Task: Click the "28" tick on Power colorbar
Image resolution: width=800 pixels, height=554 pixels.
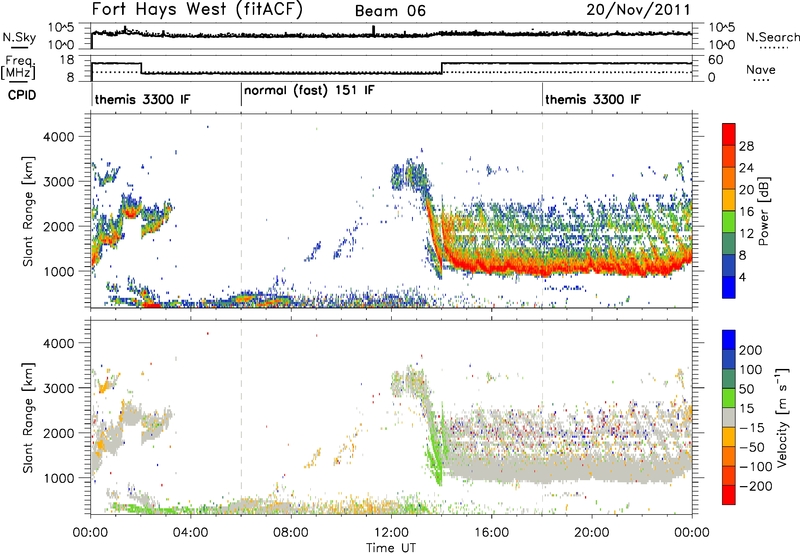Action: point(746,146)
